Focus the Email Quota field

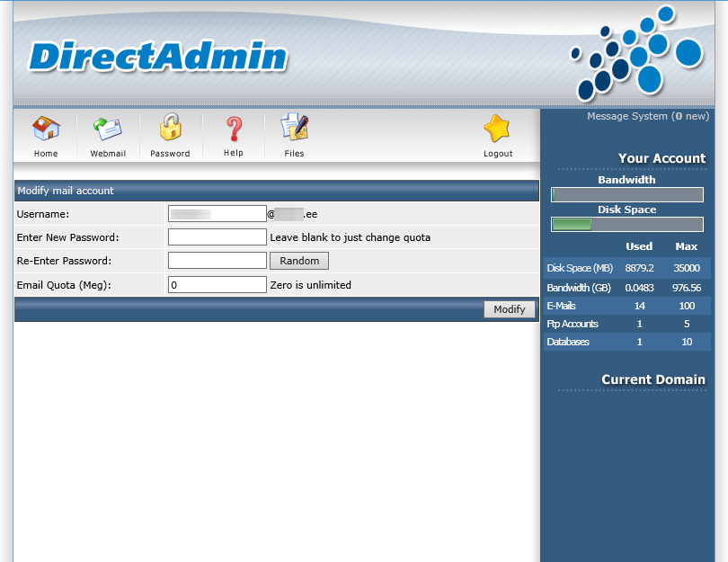218,285
